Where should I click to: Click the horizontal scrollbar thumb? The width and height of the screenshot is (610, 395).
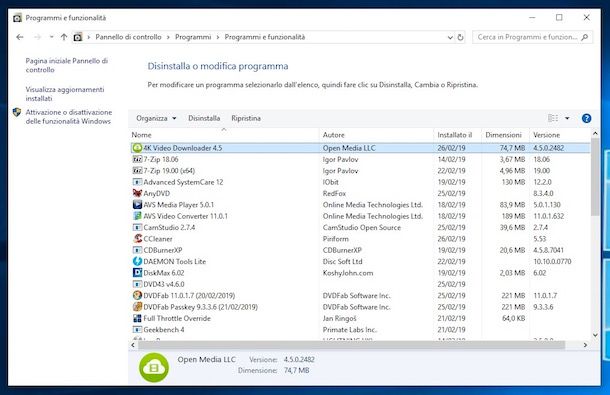pos(351,345)
